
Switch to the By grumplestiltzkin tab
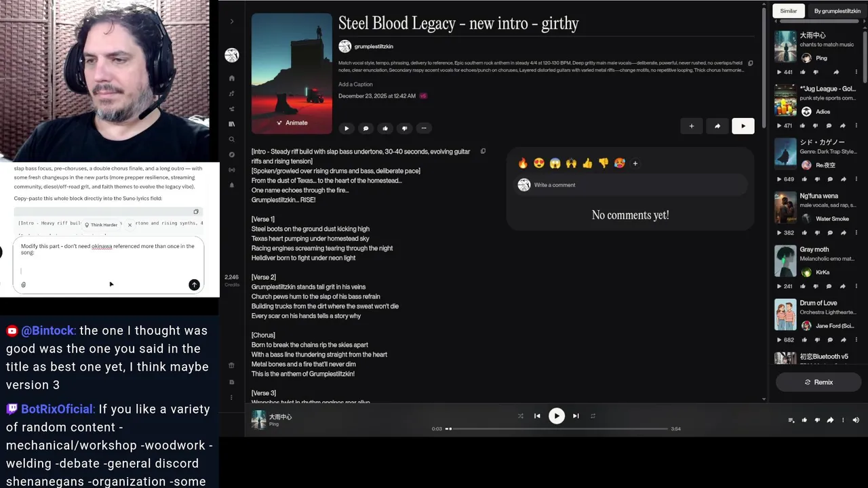[837, 11]
